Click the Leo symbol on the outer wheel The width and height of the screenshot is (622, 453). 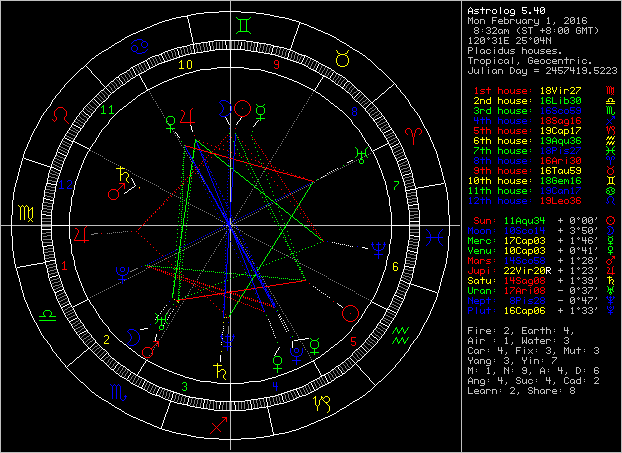(60, 116)
